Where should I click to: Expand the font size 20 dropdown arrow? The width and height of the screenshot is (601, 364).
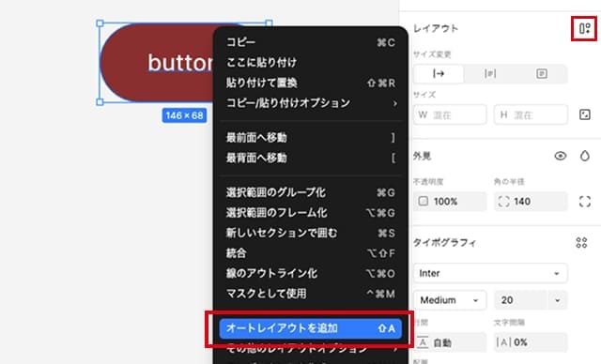557,300
